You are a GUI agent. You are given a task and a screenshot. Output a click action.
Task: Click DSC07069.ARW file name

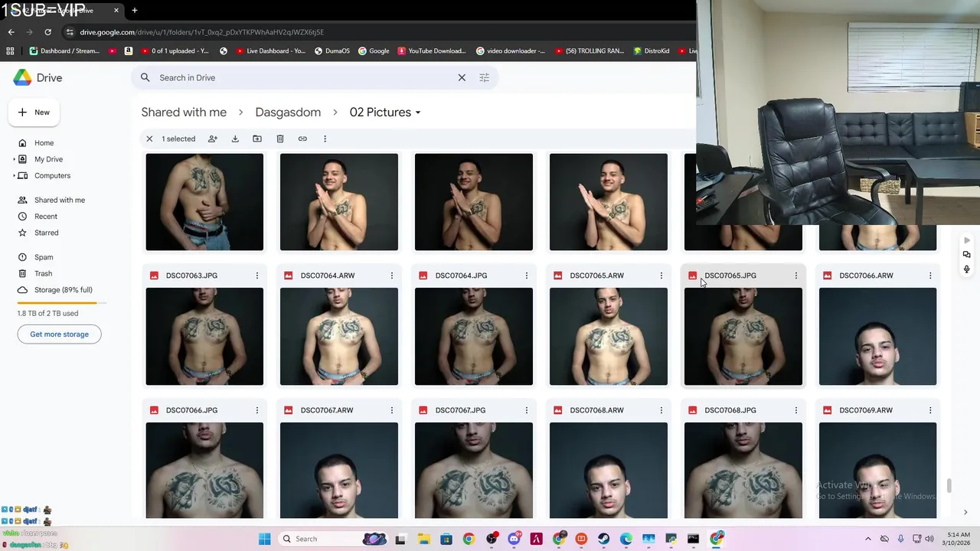coord(866,410)
